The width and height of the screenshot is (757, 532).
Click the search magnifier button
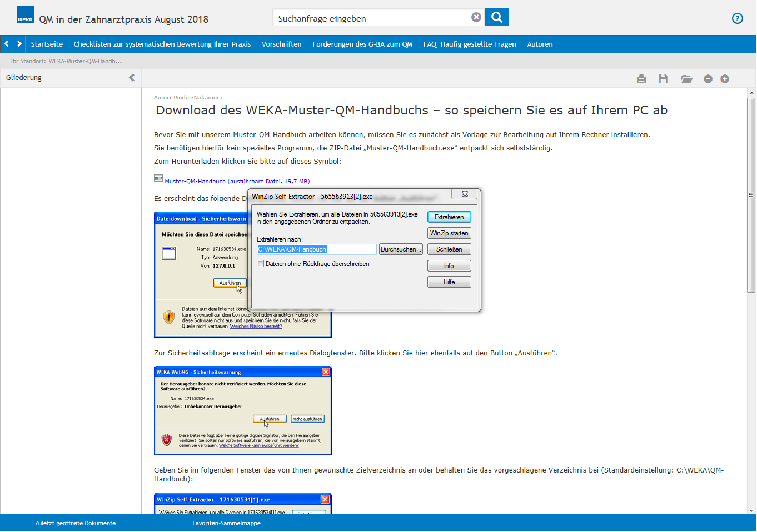click(496, 18)
